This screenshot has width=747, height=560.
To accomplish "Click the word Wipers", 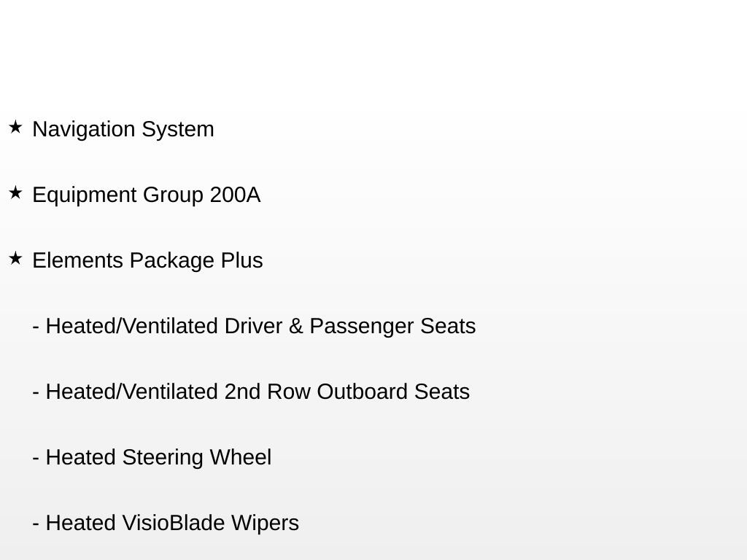I will coord(266,524).
